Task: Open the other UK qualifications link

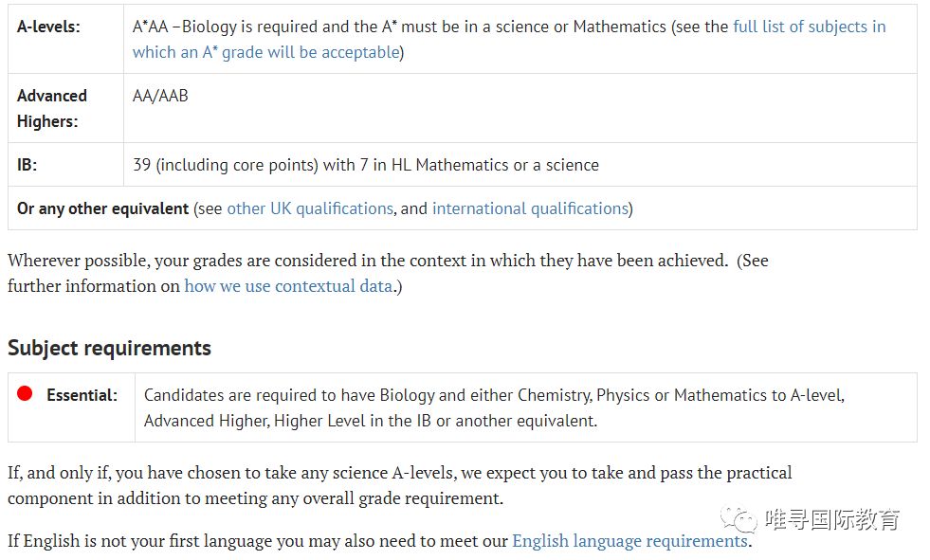Action: [x=310, y=208]
